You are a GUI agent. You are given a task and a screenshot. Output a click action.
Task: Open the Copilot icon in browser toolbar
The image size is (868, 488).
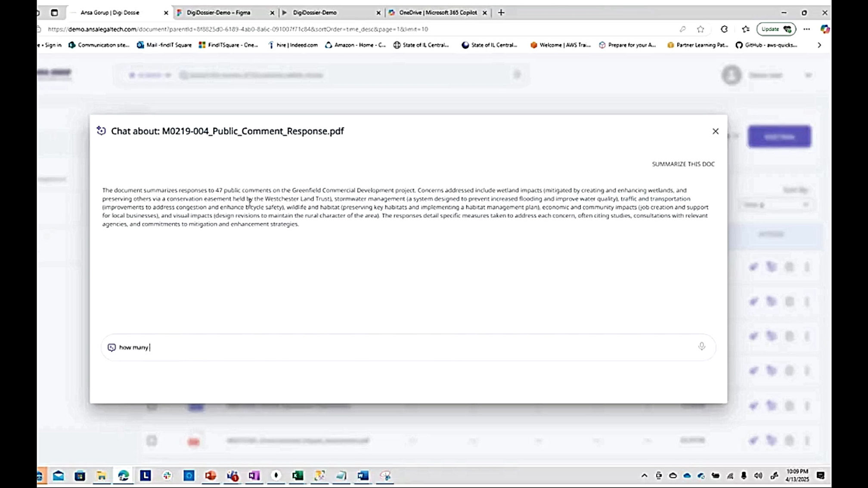click(825, 29)
